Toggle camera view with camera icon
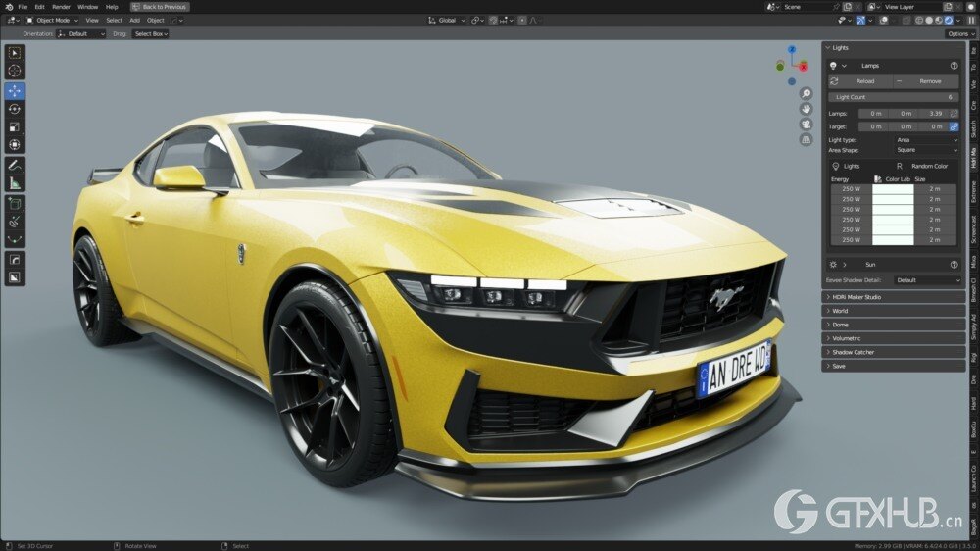980x551 pixels. pos(807,124)
